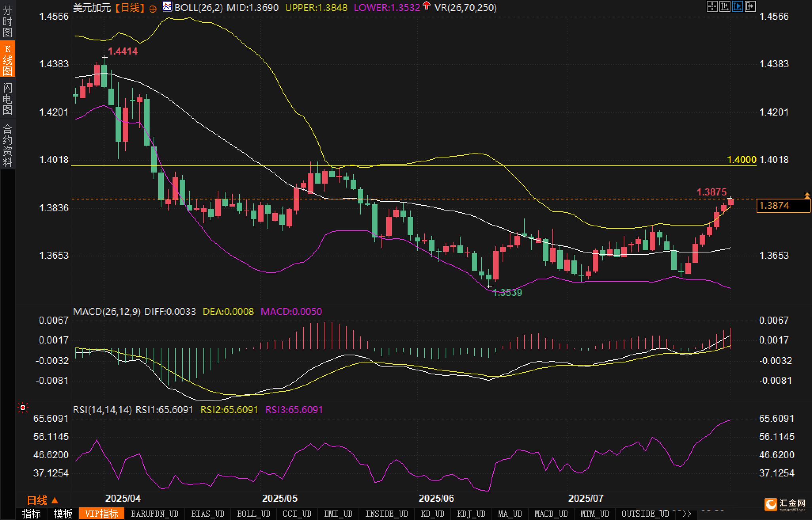This screenshot has height=520, width=812.
Task: Click the MID:1.3690 value
Action: 252,8
